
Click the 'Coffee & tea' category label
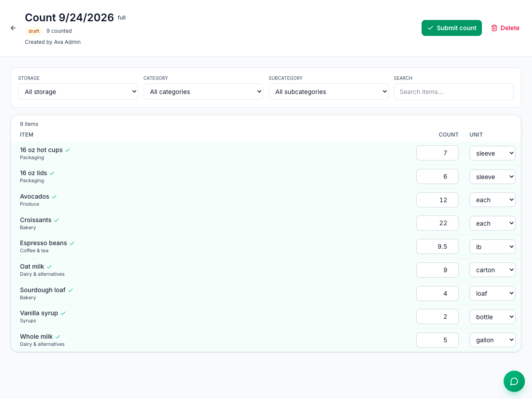34,250
